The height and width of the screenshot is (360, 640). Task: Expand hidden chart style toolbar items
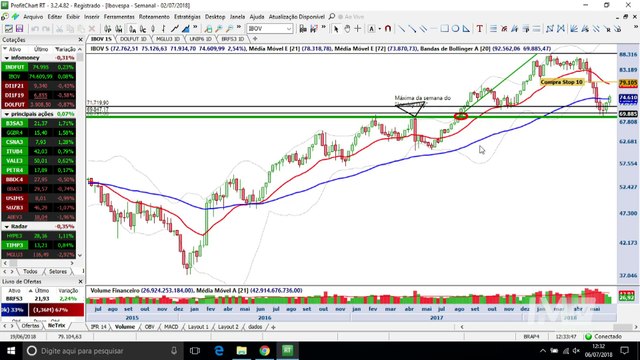coord(195,27)
